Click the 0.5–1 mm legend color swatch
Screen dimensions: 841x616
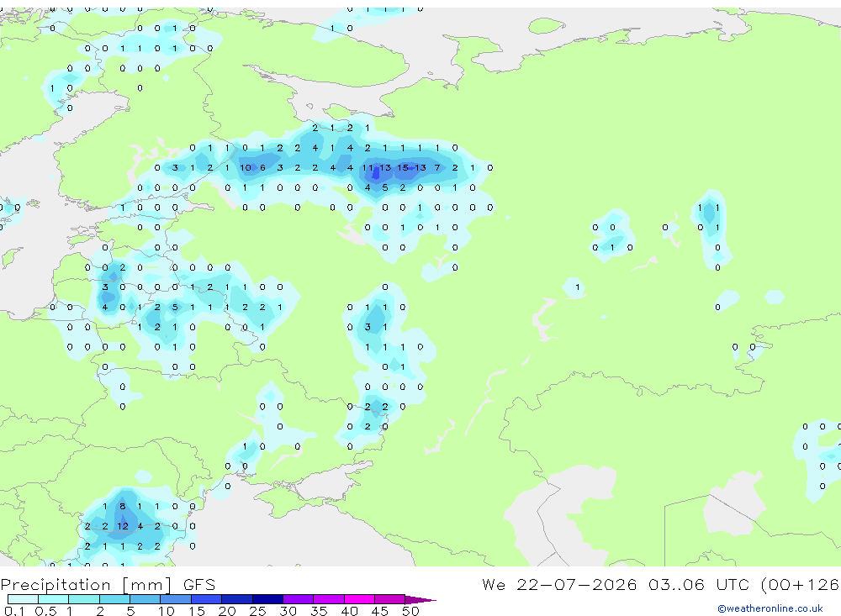(x=54, y=599)
